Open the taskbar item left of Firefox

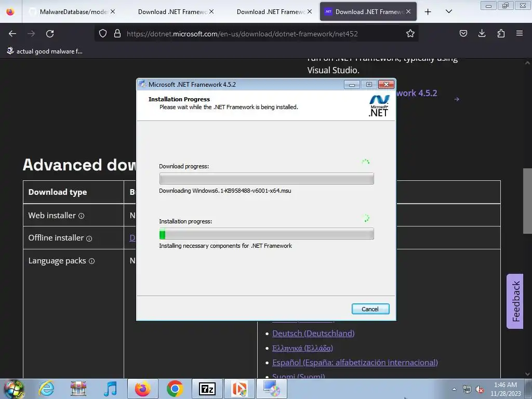110,389
